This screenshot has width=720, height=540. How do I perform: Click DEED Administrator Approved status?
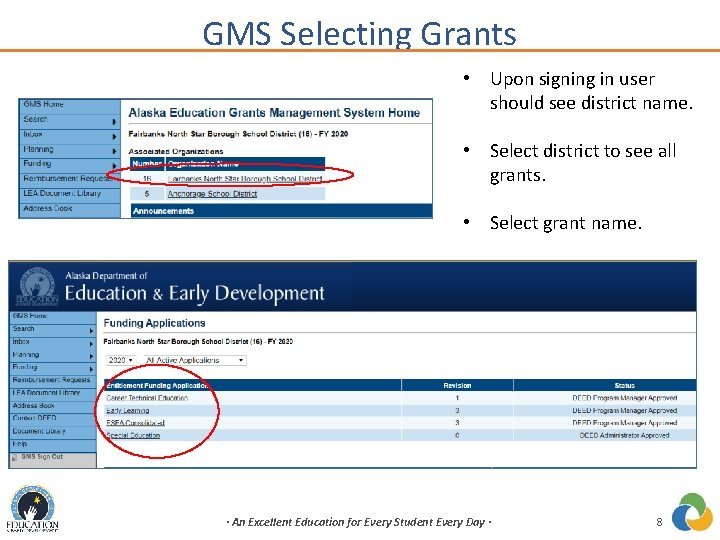click(624, 435)
